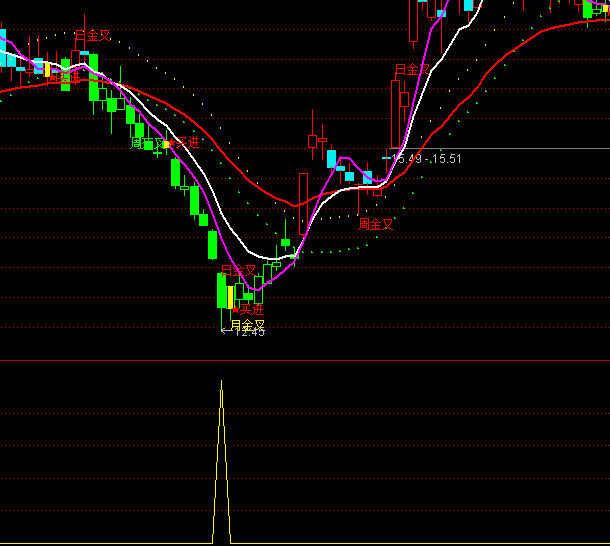
Task: Select the white moving average line
Action: coord(215,200)
